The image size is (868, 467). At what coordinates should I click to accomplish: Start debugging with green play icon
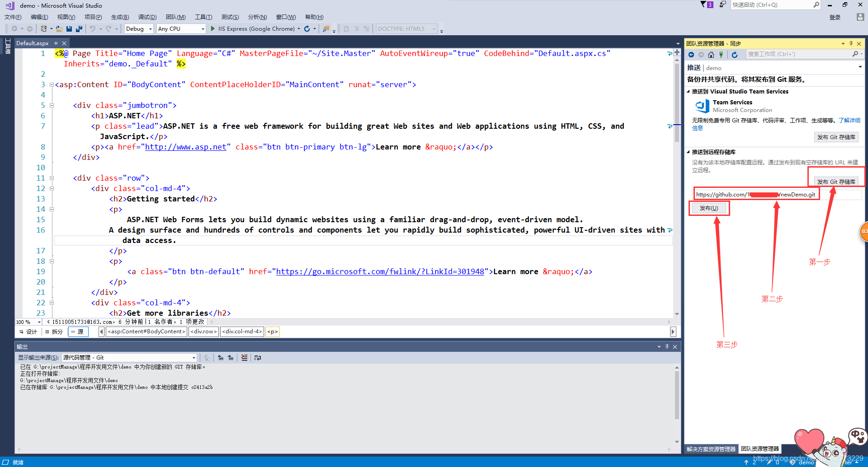pyautogui.click(x=213, y=28)
